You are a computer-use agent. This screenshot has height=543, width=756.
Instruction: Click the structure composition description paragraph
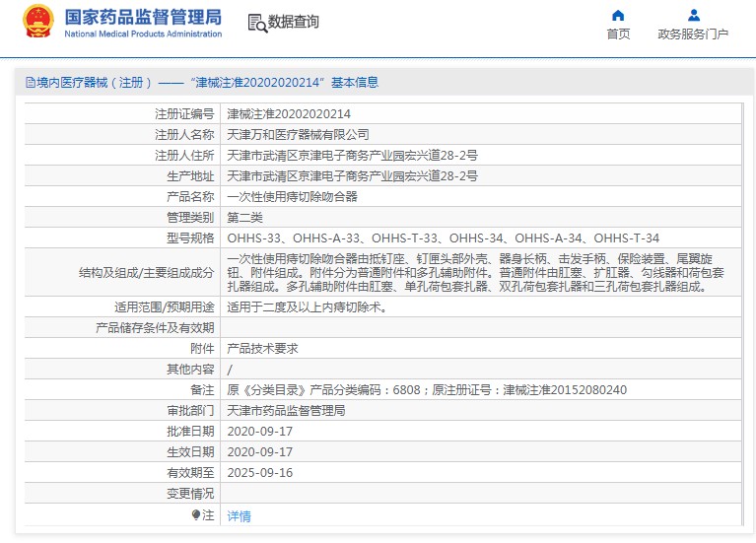coord(475,272)
